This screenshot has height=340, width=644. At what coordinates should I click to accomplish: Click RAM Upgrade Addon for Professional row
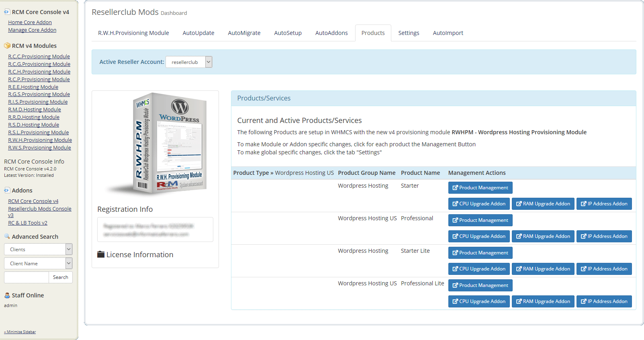pos(543,236)
